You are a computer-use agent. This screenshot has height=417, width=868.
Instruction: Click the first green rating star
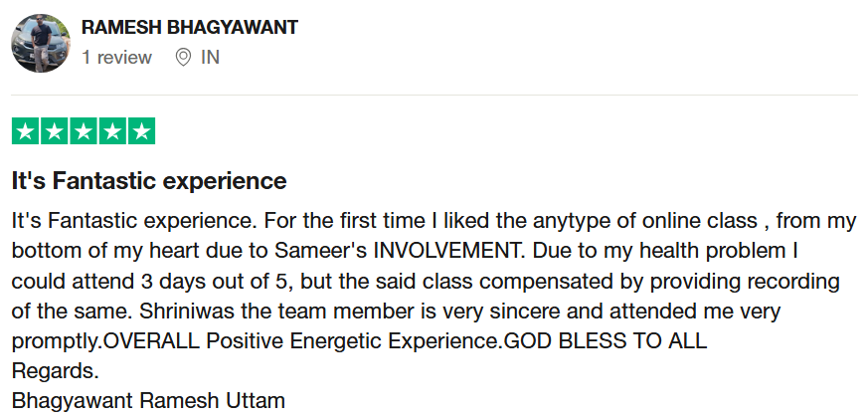[25, 130]
